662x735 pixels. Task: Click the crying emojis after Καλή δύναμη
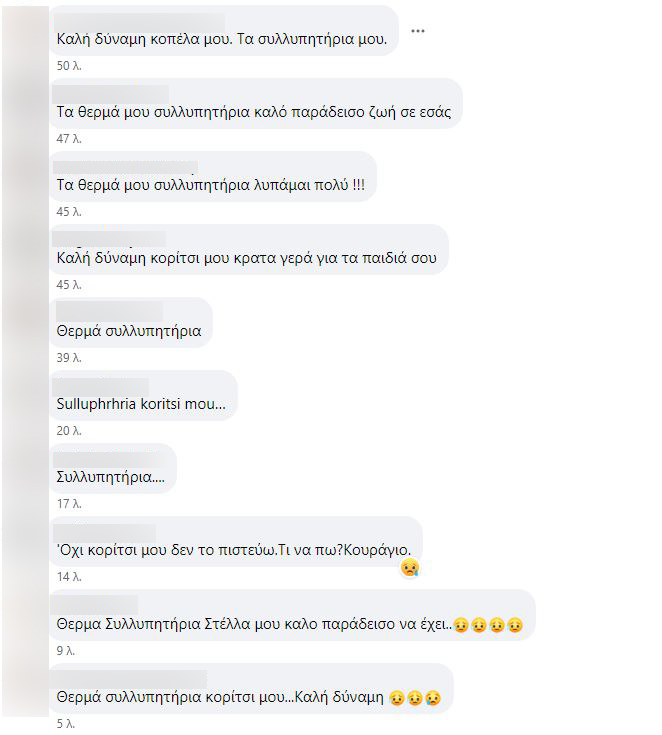coord(415,698)
